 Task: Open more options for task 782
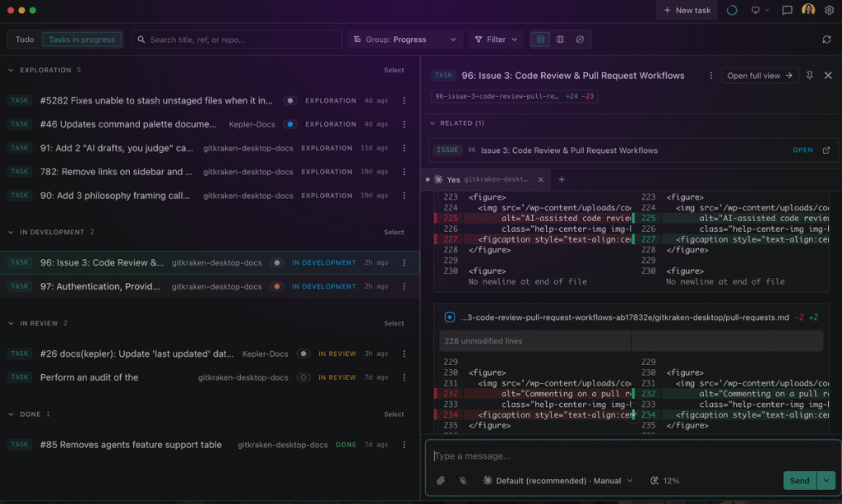pyautogui.click(x=405, y=172)
